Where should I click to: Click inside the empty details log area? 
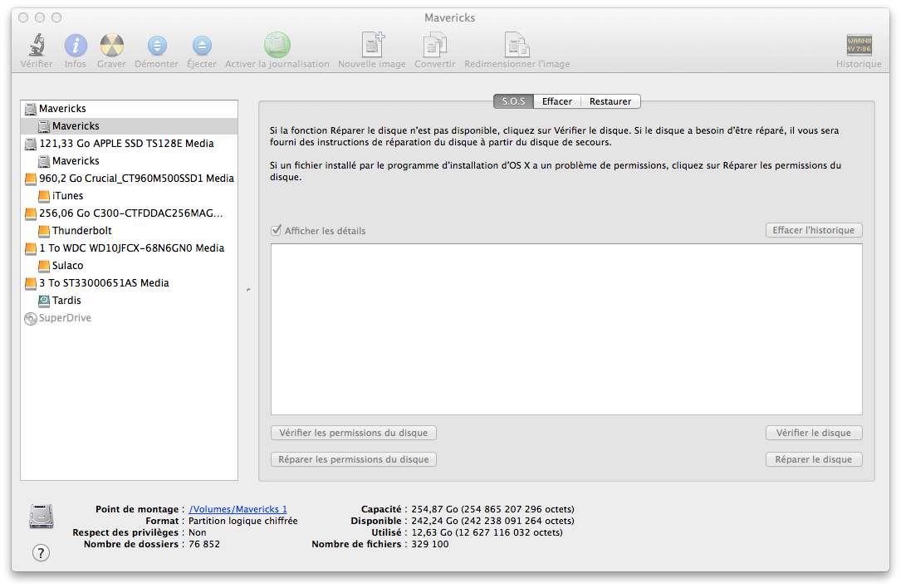pyautogui.click(x=566, y=330)
